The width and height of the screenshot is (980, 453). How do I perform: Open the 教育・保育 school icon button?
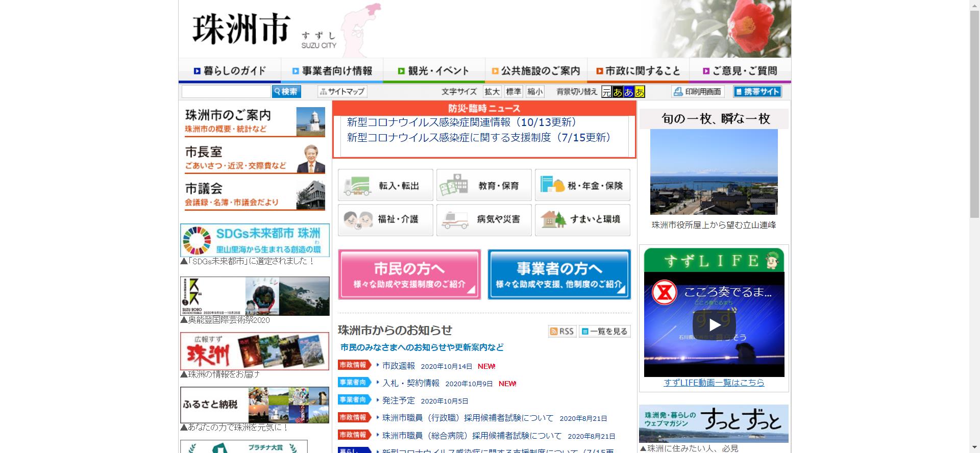(x=484, y=185)
